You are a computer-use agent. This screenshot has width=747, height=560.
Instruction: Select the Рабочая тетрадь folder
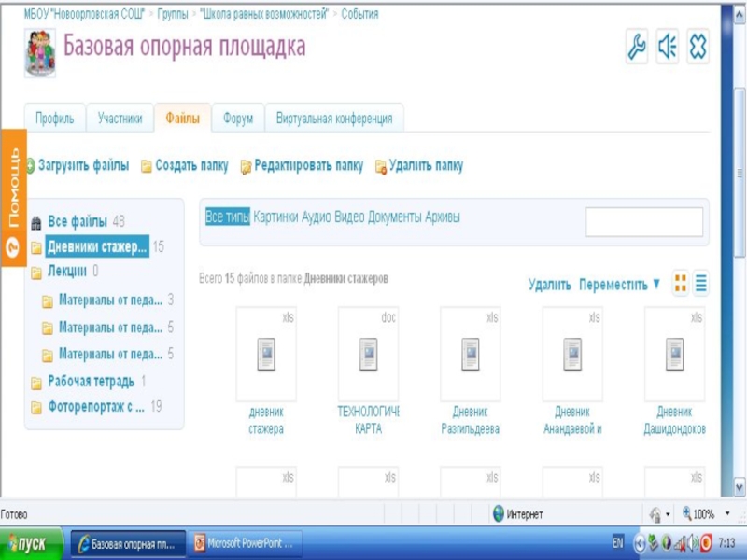click(91, 382)
